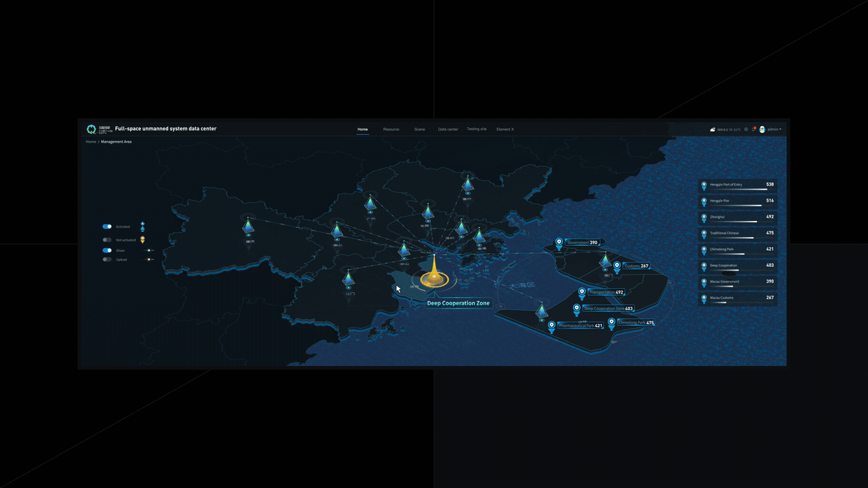Enable the Upload toggle
Image resolution: width=868 pixels, height=488 pixels.
tap(107, 260)
